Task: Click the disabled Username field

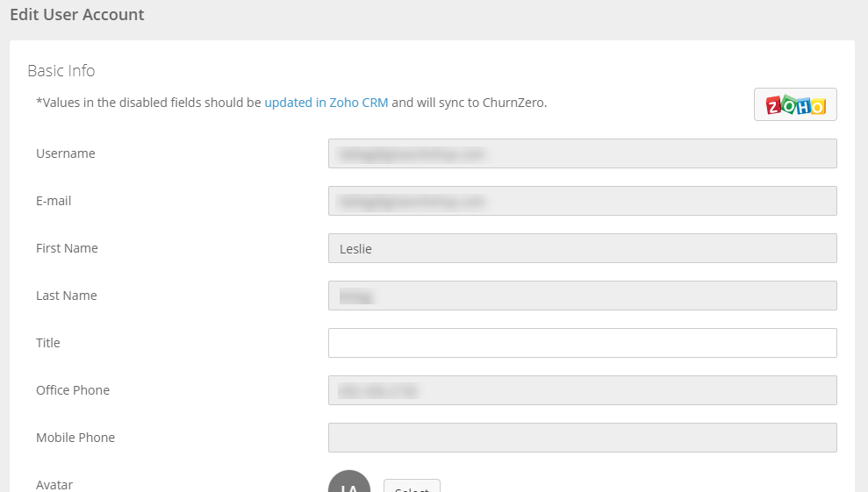Action: coord(583,153)
